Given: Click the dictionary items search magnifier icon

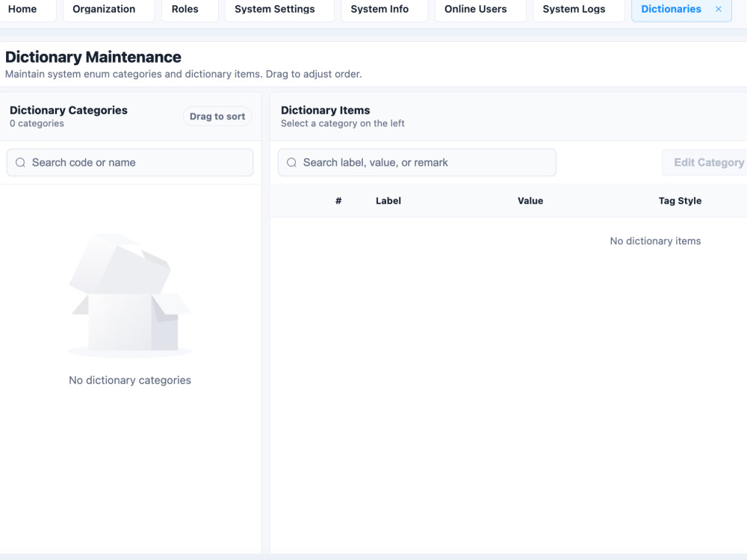Looking at the screenshot, I should pos(291,162).
